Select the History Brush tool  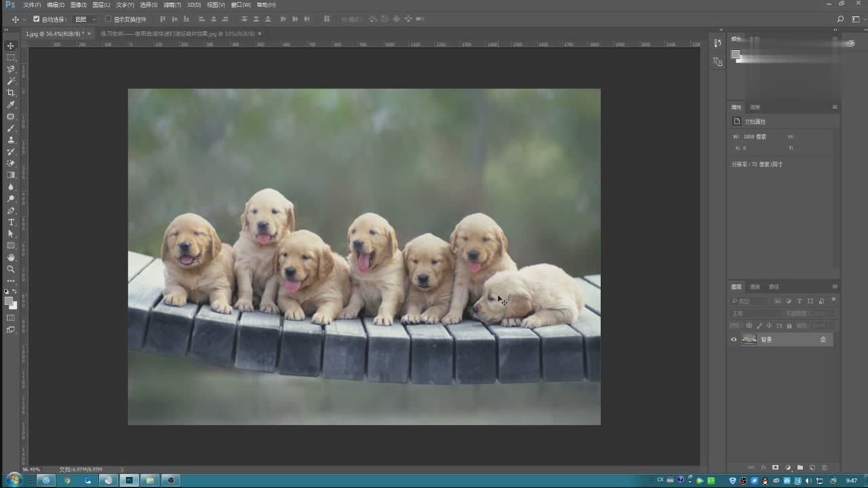[11, 151]
